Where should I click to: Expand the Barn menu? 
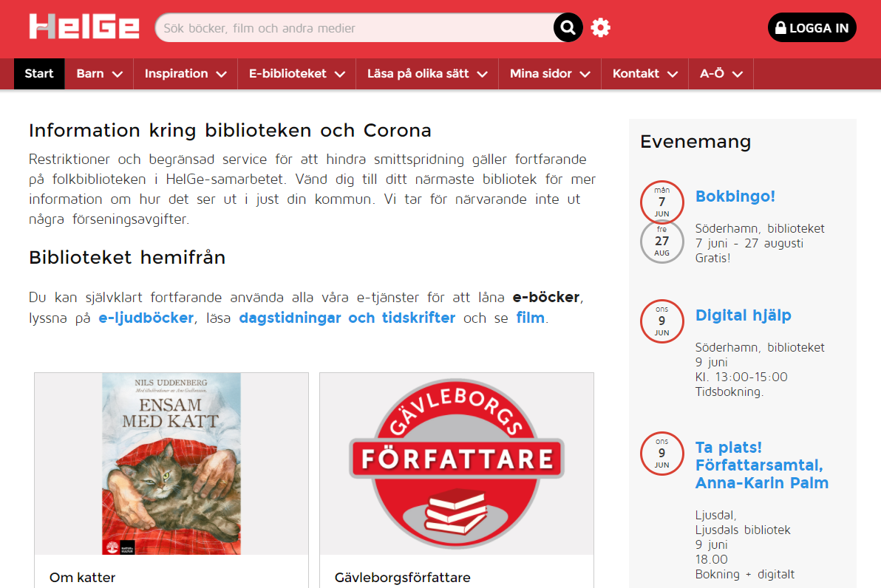pyautogui.click(x=99, y=74)
